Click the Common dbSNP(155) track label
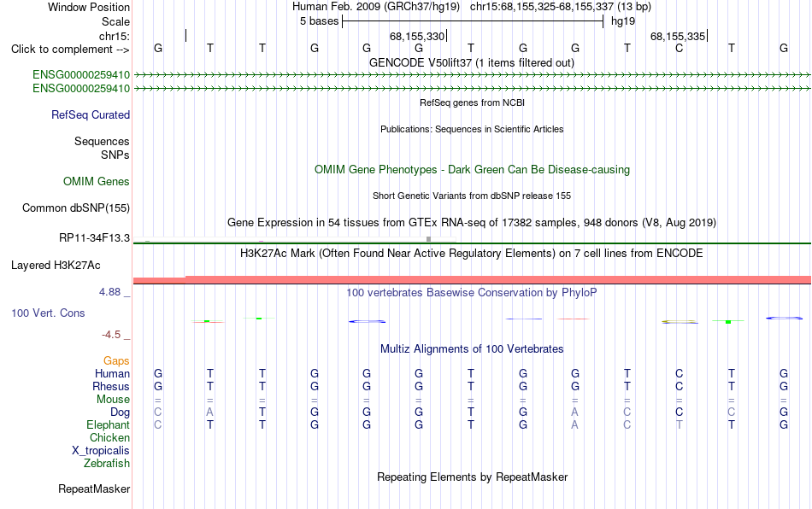Screen dimensions: 812x509 [x=76, y=208]
